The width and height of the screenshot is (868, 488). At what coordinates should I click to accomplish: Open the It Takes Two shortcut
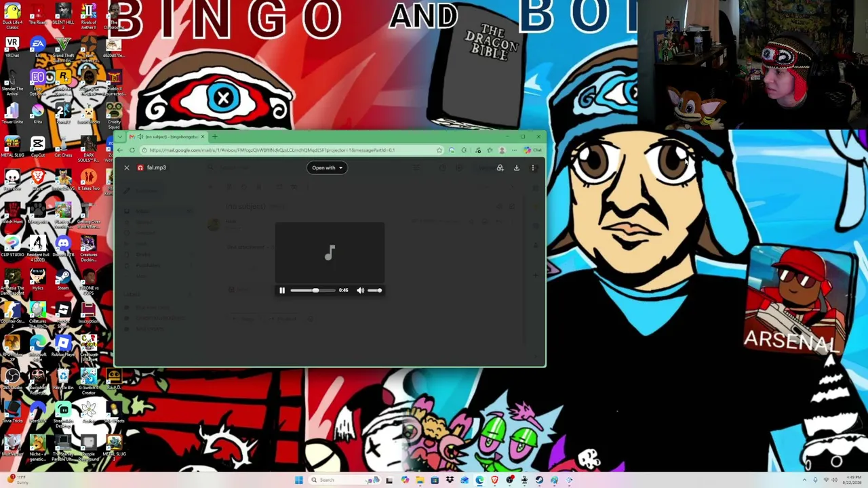click(88, 180)
